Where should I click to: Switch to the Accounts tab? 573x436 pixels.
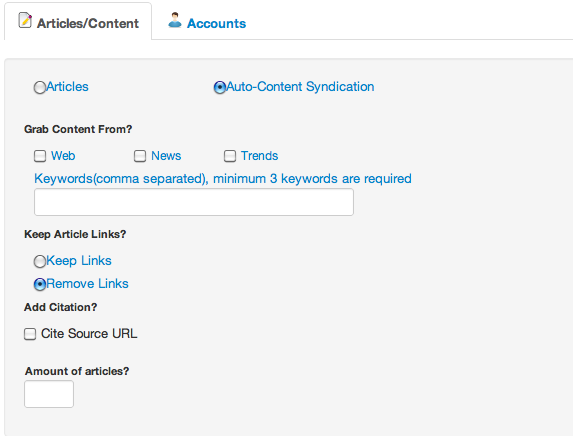point(207,22)
